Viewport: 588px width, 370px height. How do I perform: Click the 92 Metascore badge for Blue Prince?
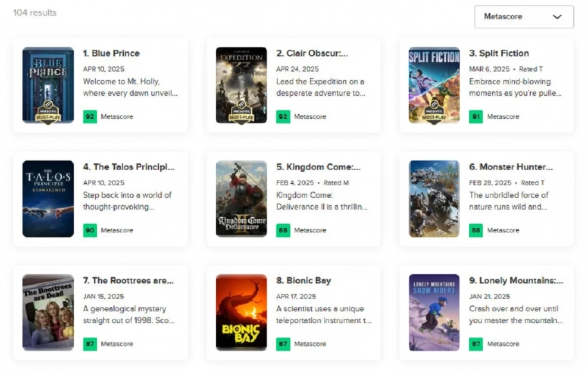click(90, 117)
